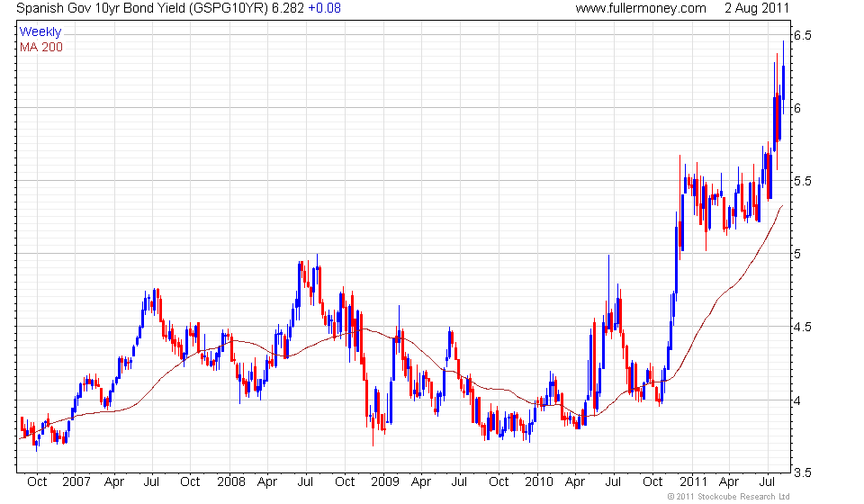Click the chart title 'Spanish Gov 10yr Bond Yield (GSPG10YR)'
864x504 pixels.
coord(142,8)
